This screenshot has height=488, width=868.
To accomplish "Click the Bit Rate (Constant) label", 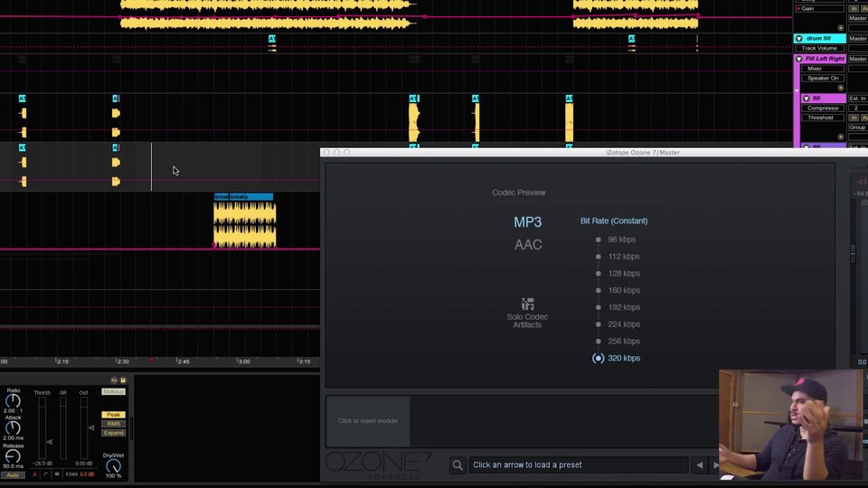I will point(614,221).
